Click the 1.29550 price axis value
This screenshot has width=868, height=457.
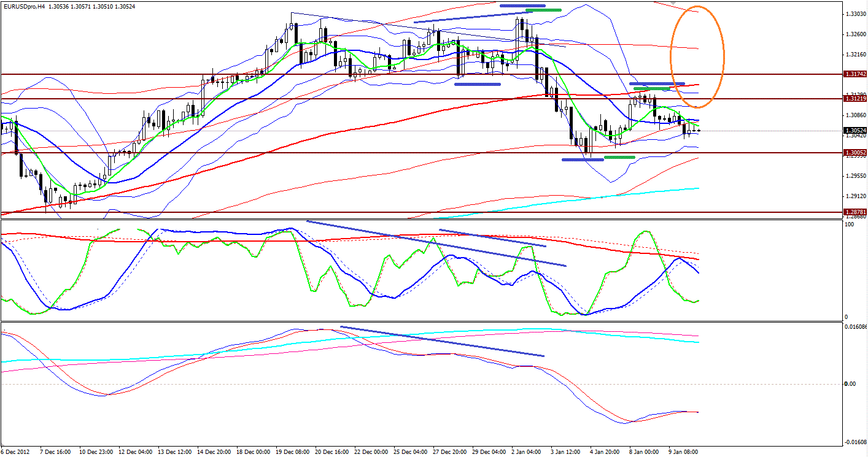pyautogui.click(x=855, y=176)
